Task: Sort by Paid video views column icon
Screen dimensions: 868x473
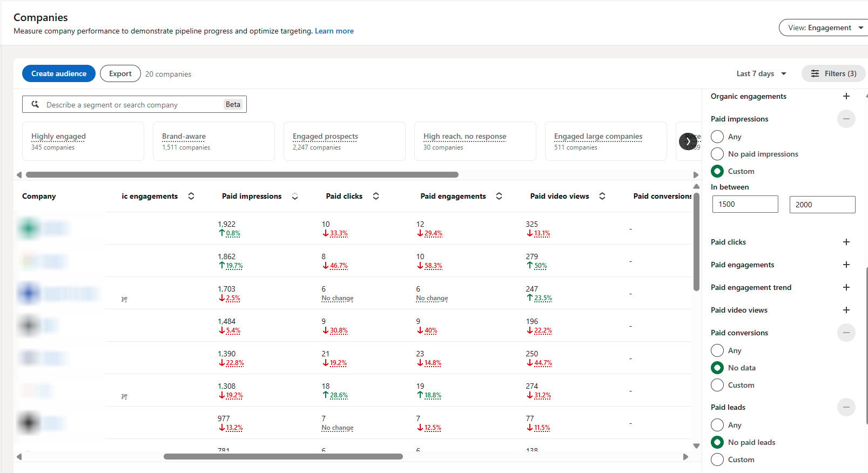Action: [x=602, y=197]
